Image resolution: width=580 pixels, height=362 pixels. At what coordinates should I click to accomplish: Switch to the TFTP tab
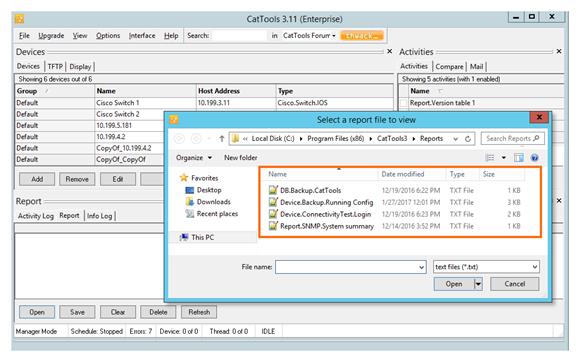click(55, 67)
